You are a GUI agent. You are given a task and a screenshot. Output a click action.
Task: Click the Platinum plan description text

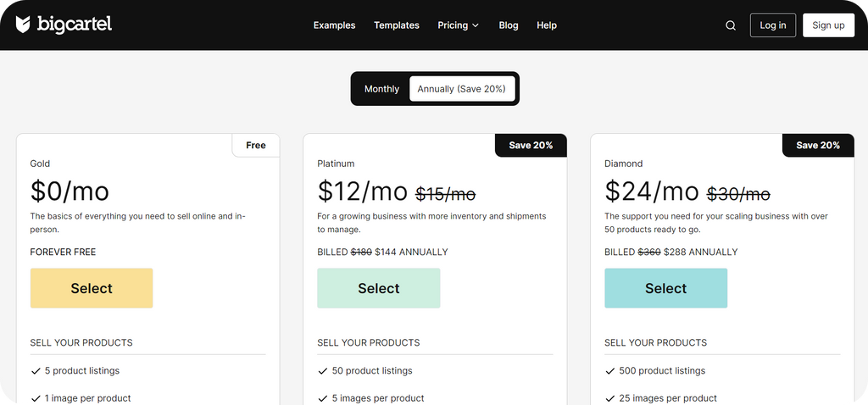431,223
